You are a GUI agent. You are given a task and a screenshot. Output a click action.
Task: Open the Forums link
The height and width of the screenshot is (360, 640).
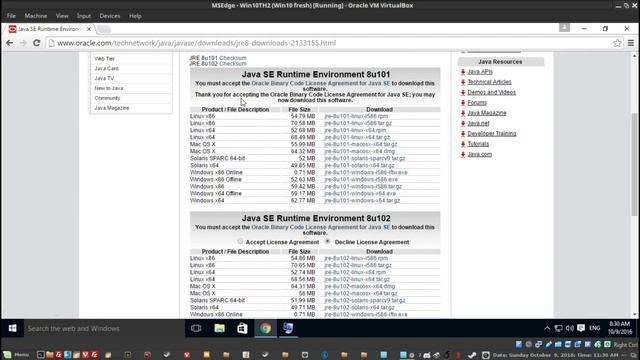(477, 103)
